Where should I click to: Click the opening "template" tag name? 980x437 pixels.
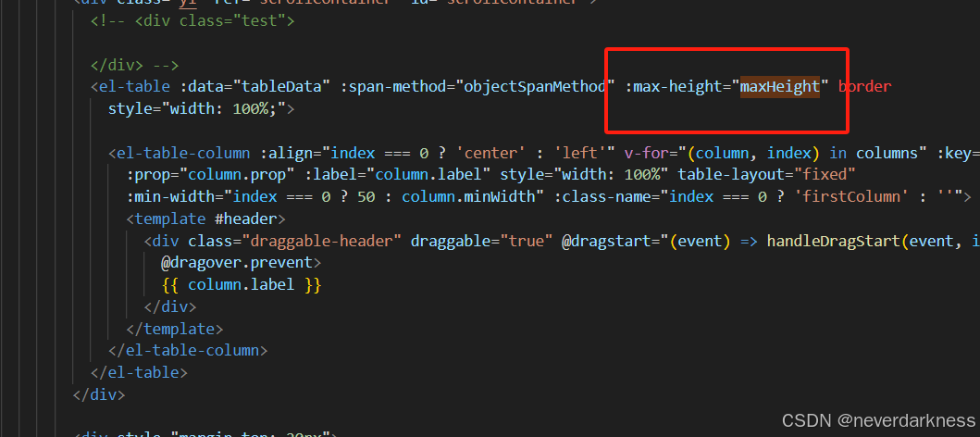coord(170,219)
